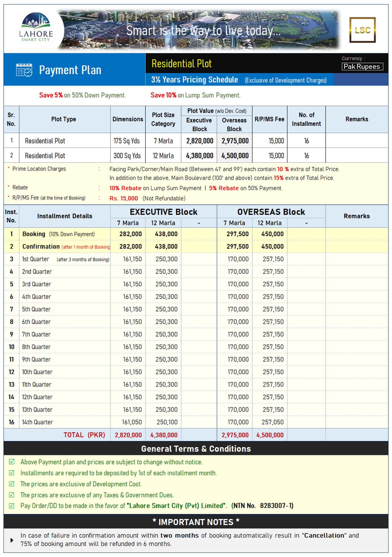This screenshot has height=557, width=392.
Task: Click the 161,050 amount in 14th Quarter row
Action: (x=132, y=422)
